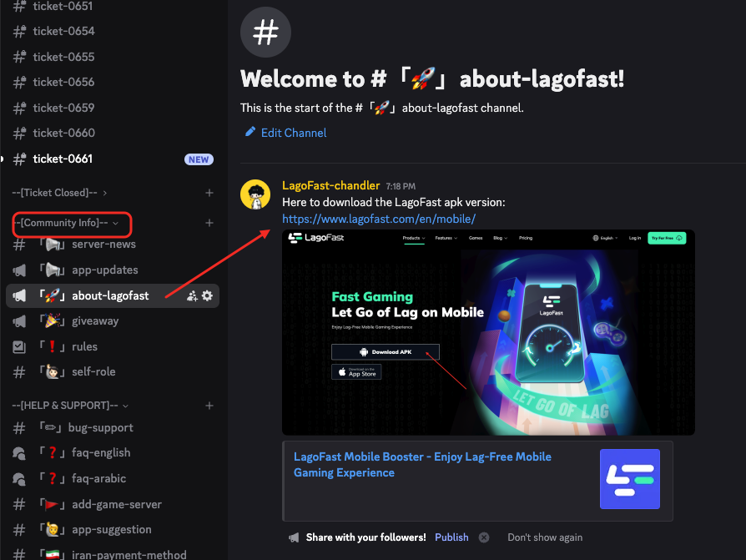Click invite people icon on about-lagofast
This screenshot has height=560, width=746.
click(x=192, y=296)
